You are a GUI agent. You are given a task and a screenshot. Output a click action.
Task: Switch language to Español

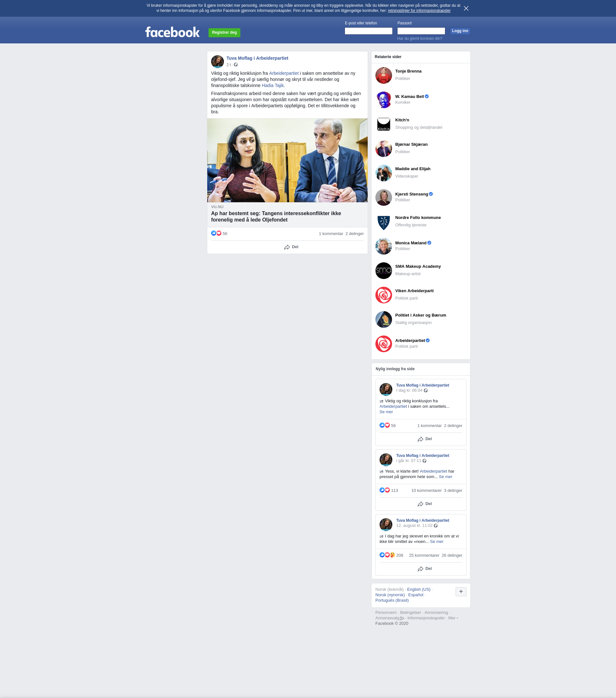pyautogui.click(x=415, y=595)
